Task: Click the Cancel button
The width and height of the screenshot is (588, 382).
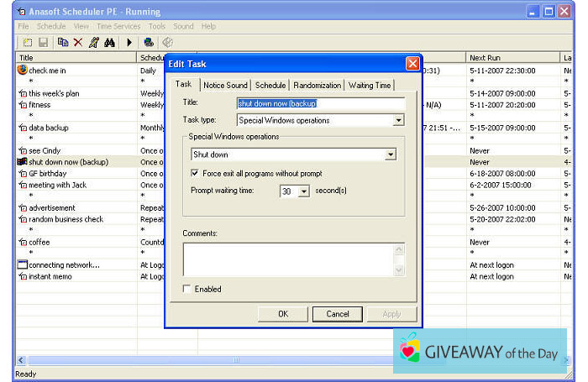Action: coord(337,314)
